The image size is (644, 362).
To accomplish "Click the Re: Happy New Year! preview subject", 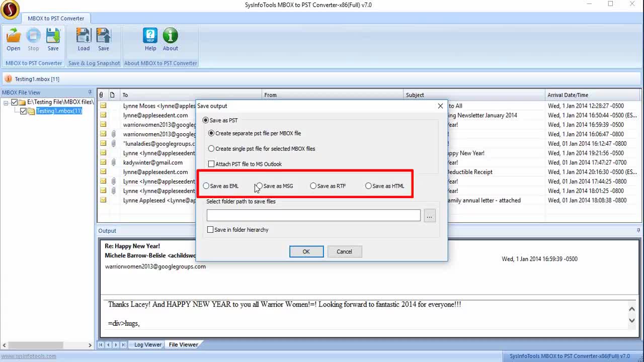I will (132, 246).
